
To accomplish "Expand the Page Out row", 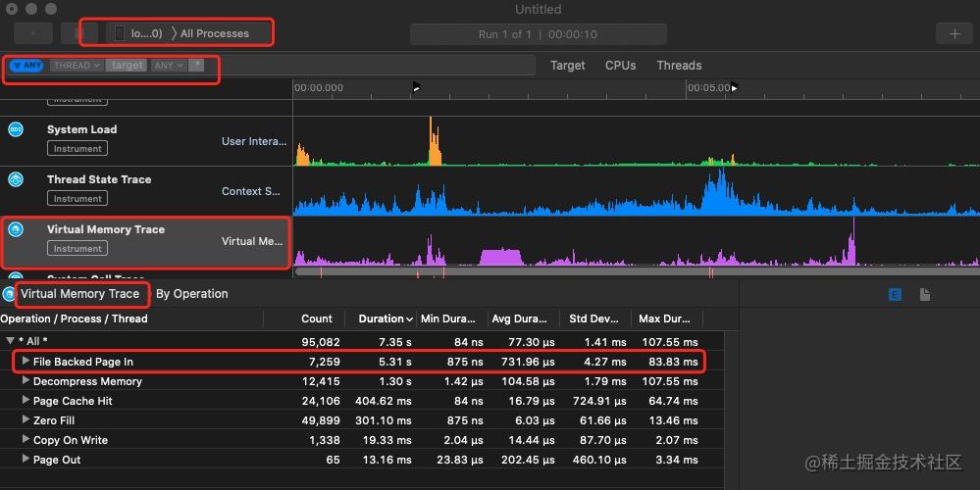I will [26, 459].
